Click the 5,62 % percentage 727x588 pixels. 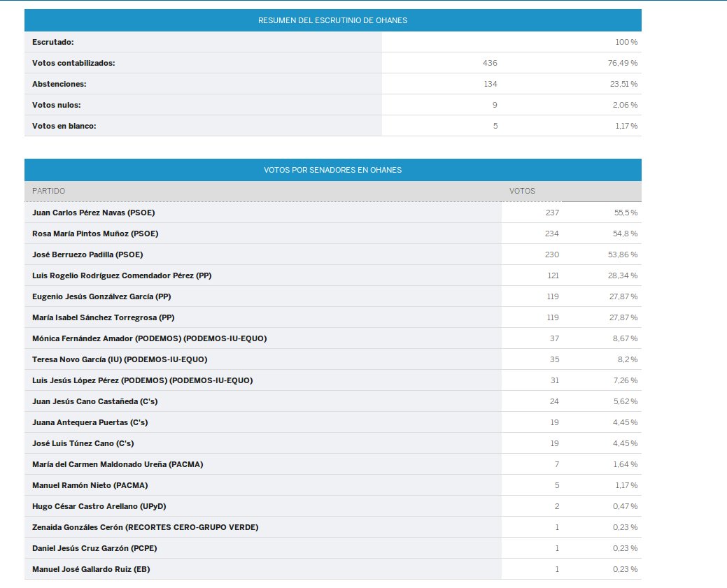pos(626,401)
